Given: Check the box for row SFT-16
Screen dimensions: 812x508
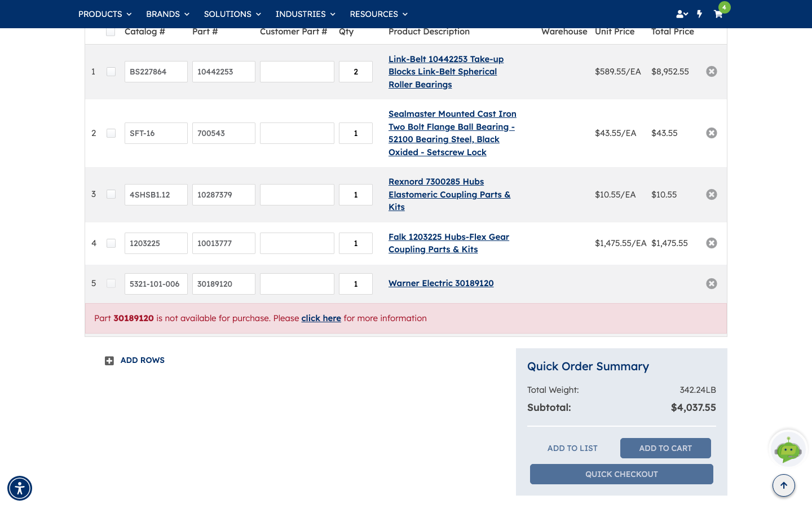Looking at the screenshot, I should (111, 133).
